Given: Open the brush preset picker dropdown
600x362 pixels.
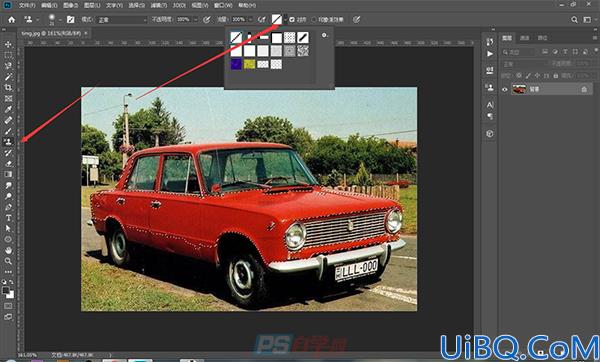Looking at the screenshot, I should (x=60, y=20).
